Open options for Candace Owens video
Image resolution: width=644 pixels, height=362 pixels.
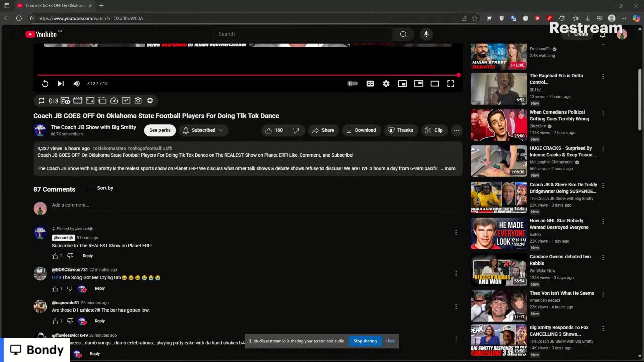pyautogui.click(x=603, y=258)
